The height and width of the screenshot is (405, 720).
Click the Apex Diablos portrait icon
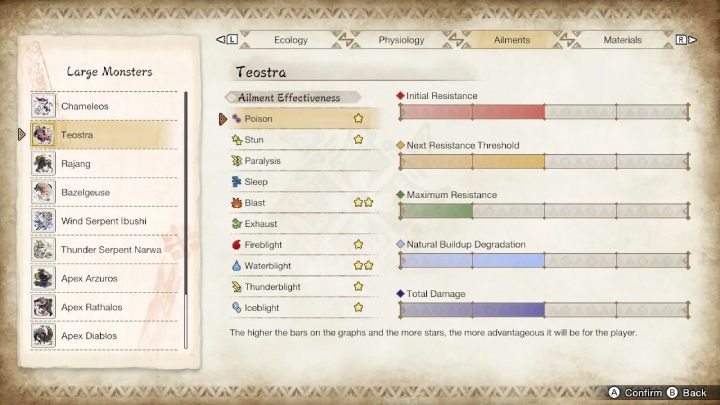43,335
